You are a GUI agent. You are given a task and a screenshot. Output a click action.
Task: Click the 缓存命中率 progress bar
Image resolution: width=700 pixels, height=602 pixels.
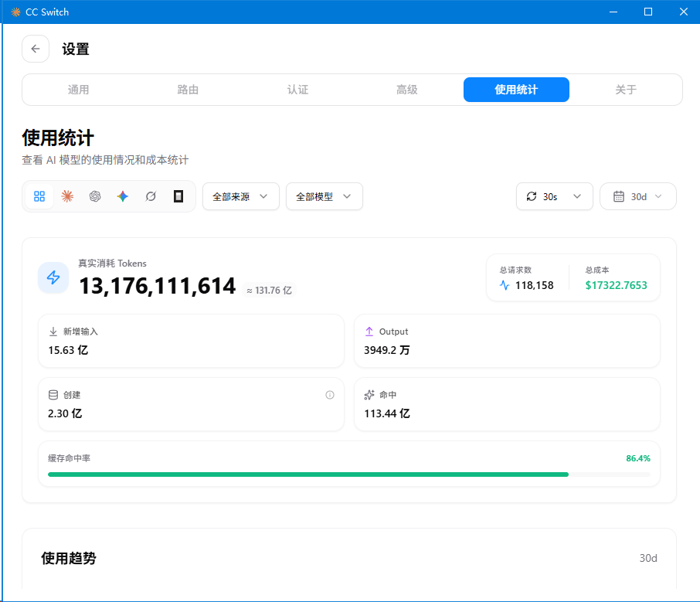pos(349,474)
